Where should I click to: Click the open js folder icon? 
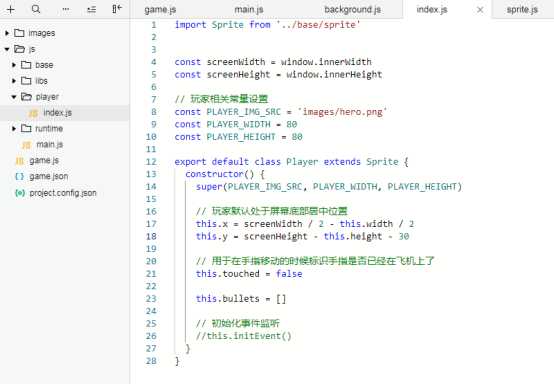point(19,49)
